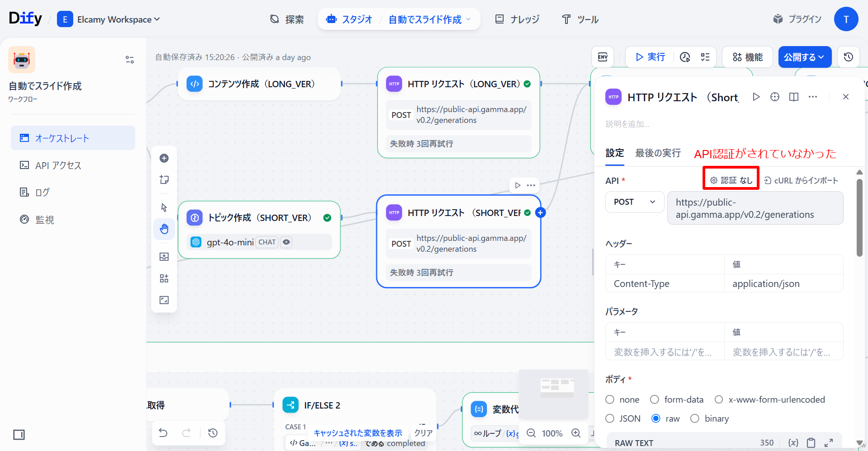Viewport: 868px width, 451px height.
Task: Open the 公開する publish dropdown
Action: 804,57
